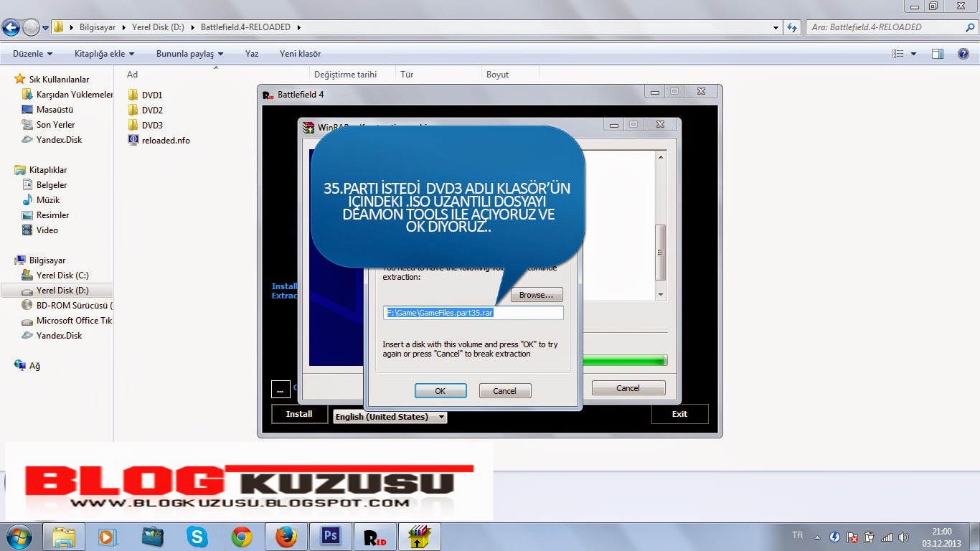This screenshot has height=551, width=980.
Task: Open Masaüstü in the navigation pane
Action: click(x=55, y=110)
